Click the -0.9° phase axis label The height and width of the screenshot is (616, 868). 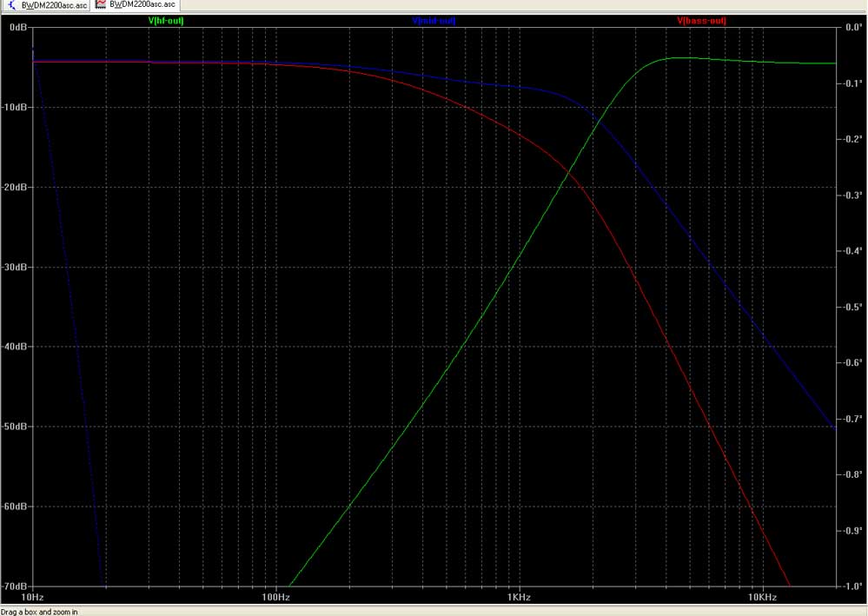(851, 531)
